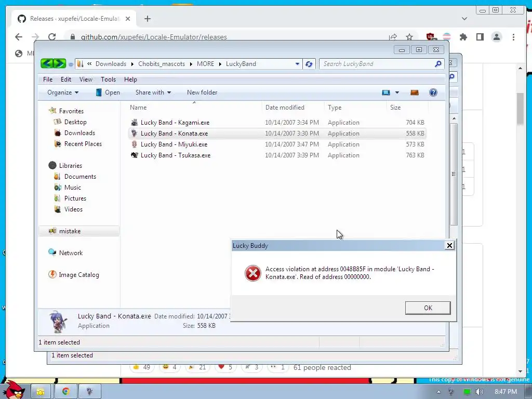Click MORE in the address breadcrumb
The height and width of the screenshot is (399, 532).
[x=205, y=64]
